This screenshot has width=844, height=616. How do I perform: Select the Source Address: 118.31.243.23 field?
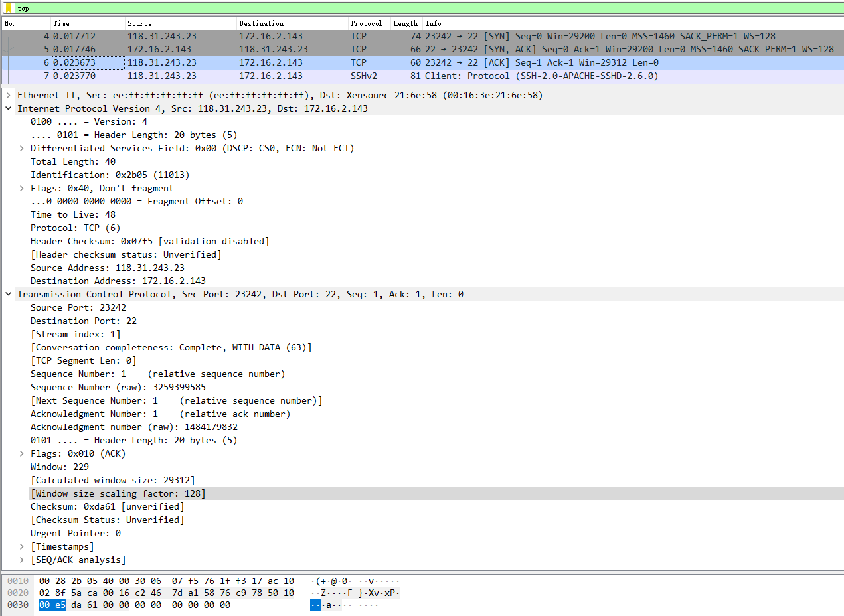coord(108,268)
